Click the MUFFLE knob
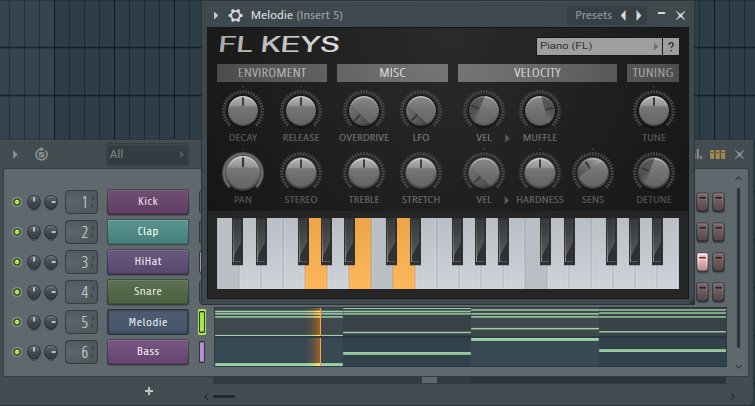The image size is (755, 406). point(540,110)
